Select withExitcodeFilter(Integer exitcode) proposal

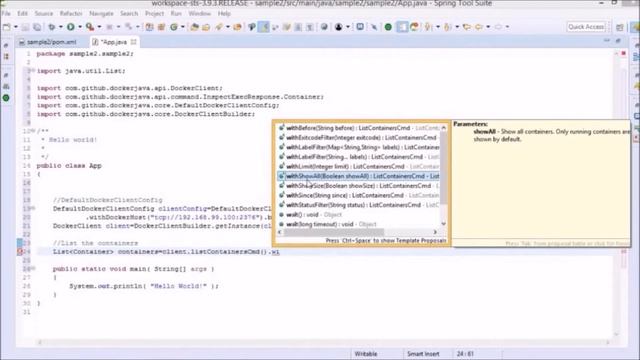pos(358,138)
